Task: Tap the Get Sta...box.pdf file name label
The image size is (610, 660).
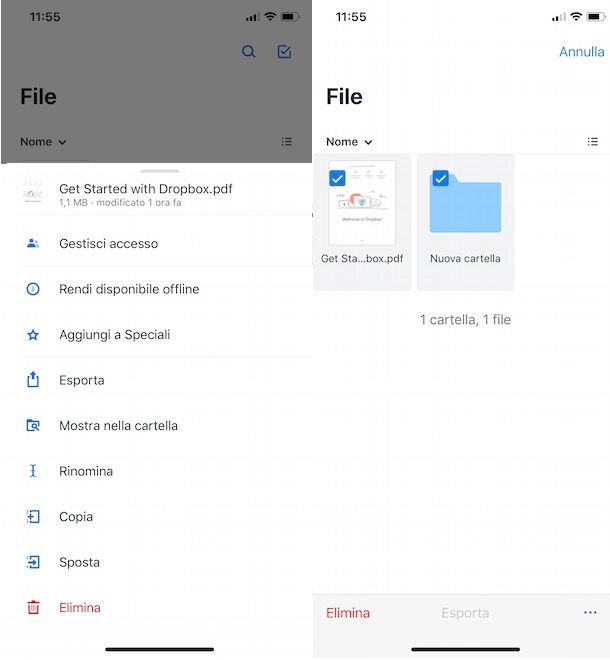Action: pos(362,258)
